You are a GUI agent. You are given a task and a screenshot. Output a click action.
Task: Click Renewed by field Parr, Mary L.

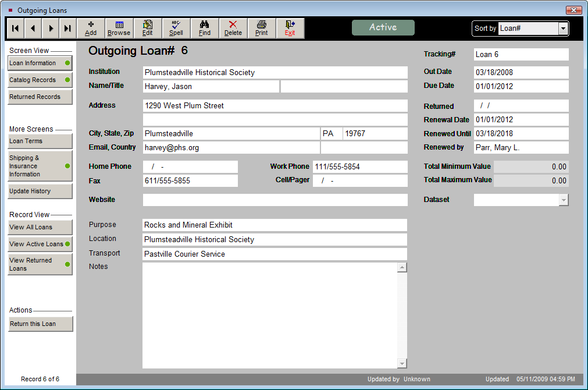tap(521, 147)
